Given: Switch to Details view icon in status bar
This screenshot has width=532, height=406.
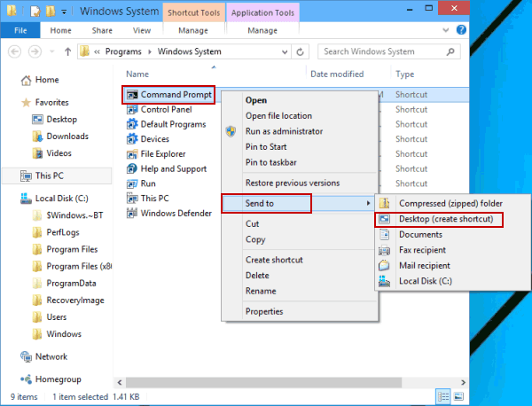Looking at the screenshot, I should [443, 396].
